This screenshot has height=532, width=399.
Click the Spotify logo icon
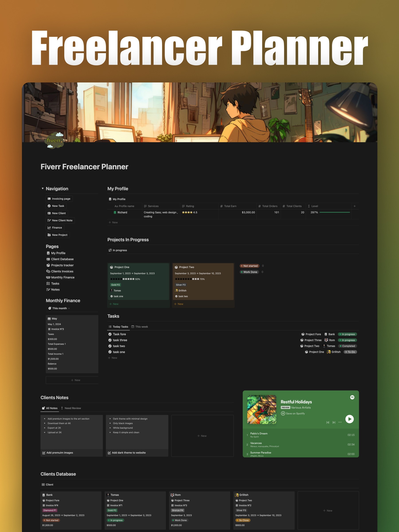click(352, 397)
